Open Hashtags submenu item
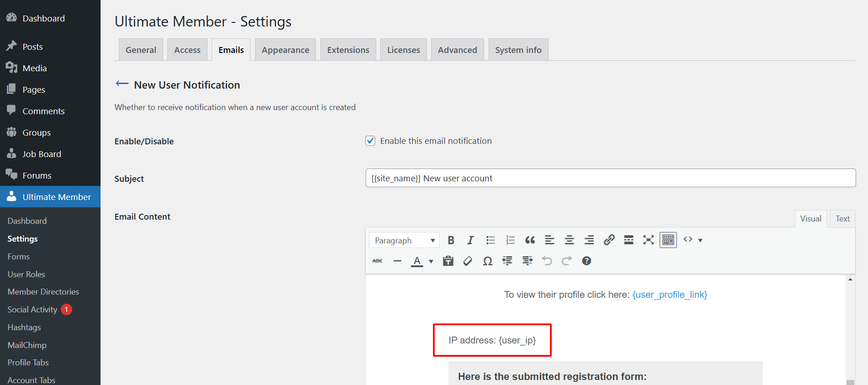The image size is (868, 385). click(24, 327)
